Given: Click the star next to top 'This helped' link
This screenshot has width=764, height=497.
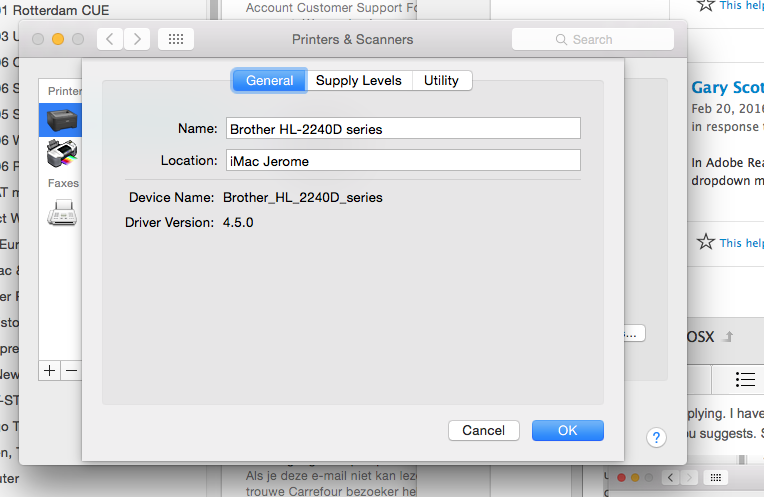Looking at the screenshot, I should click(x=705, y=5).
